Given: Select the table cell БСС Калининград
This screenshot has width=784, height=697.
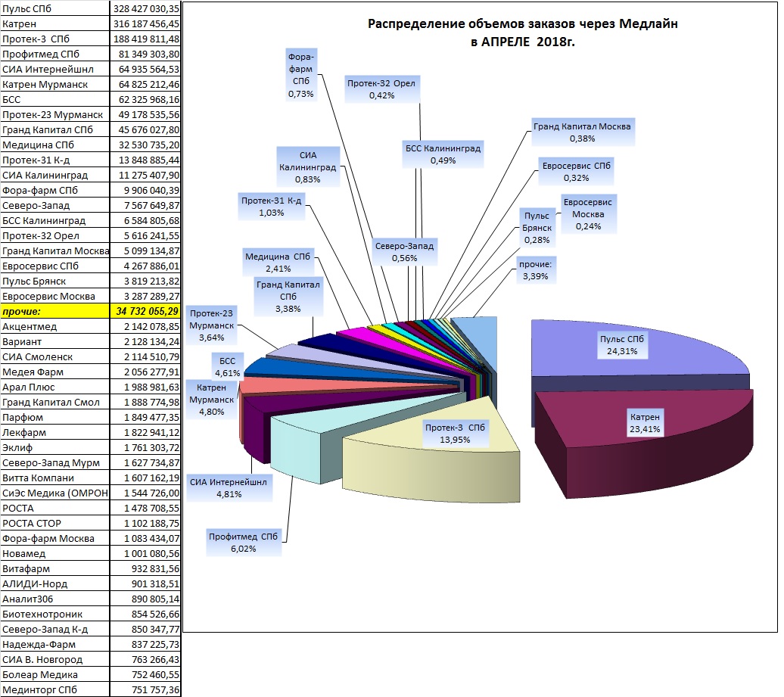Looking at the screenshot, I should 54,220.
